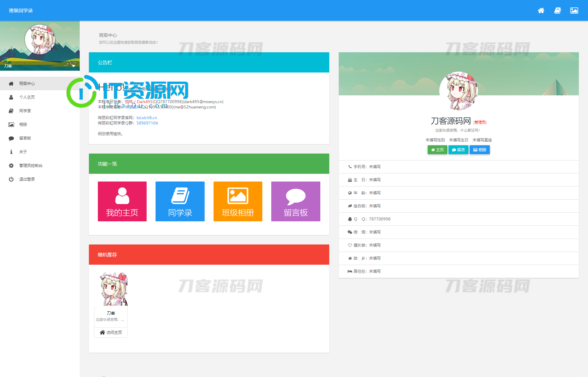Click the house icon beside 故乡
This screenshot has width=588, height=377.
click(x=350, y=258)
